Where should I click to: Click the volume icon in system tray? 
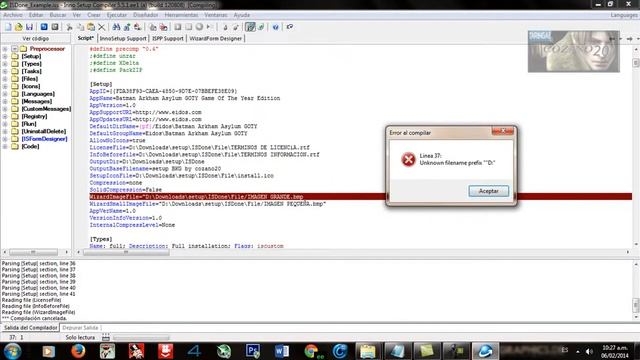click(x=589, y=351)
